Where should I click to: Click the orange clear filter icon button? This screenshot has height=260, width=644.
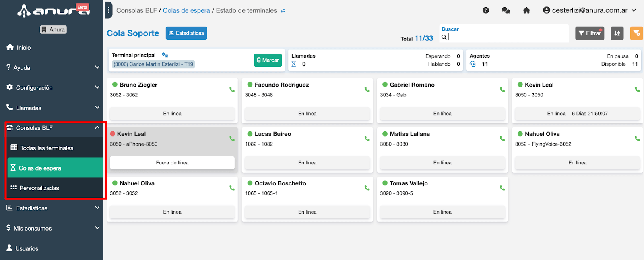pos(636,33)
